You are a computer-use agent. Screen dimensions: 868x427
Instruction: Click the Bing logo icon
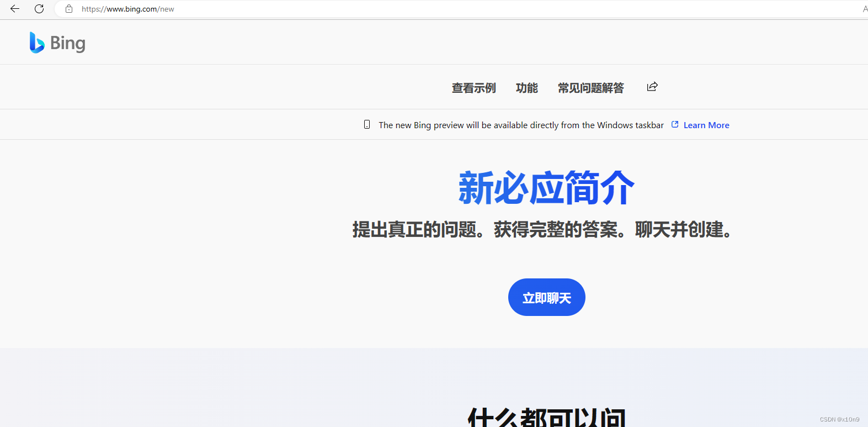36,43
